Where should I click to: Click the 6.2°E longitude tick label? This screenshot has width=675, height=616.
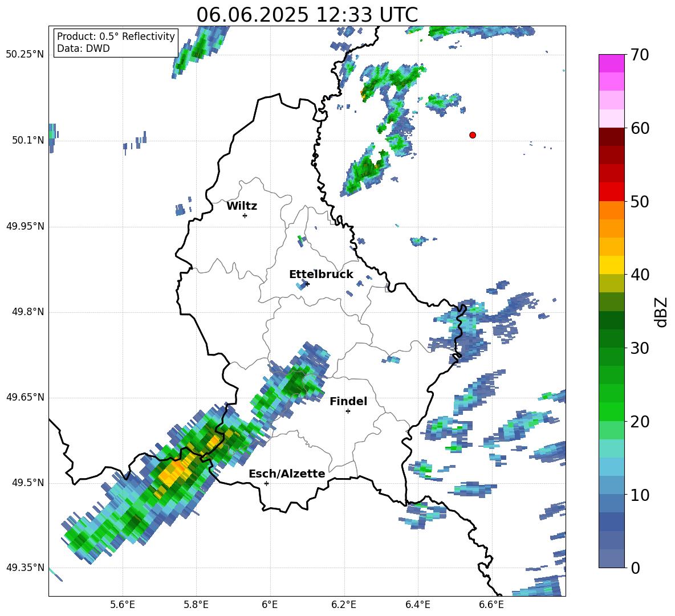point(344,605)
